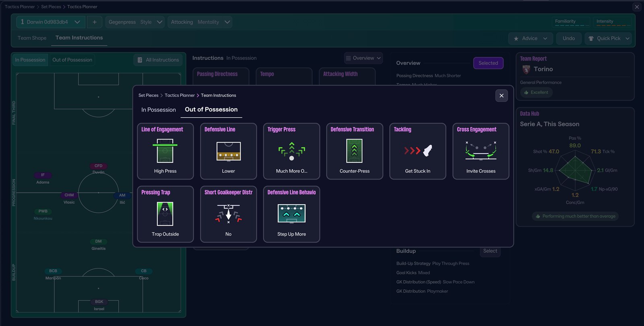The image size is (644, 326).
Task: Click Tactics Planner in dialog breadcrumb
Action: pyautogui.click(x=180, y=95)
